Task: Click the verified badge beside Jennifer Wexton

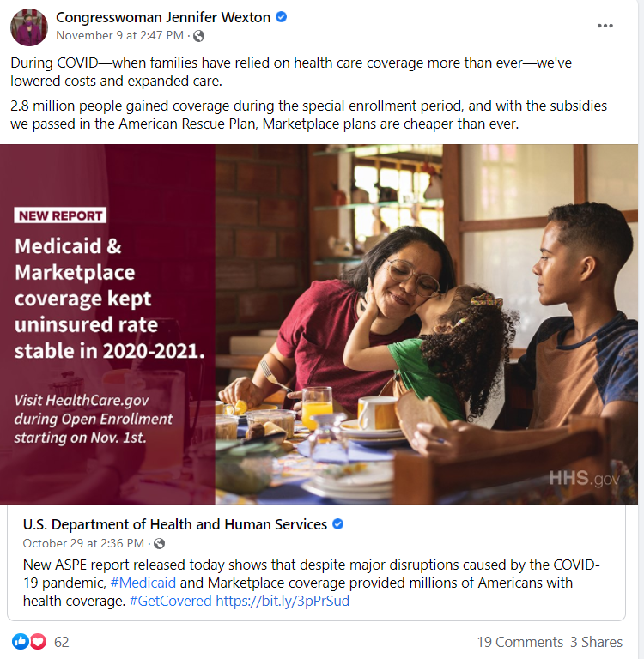Action: [x=281, y=17]
